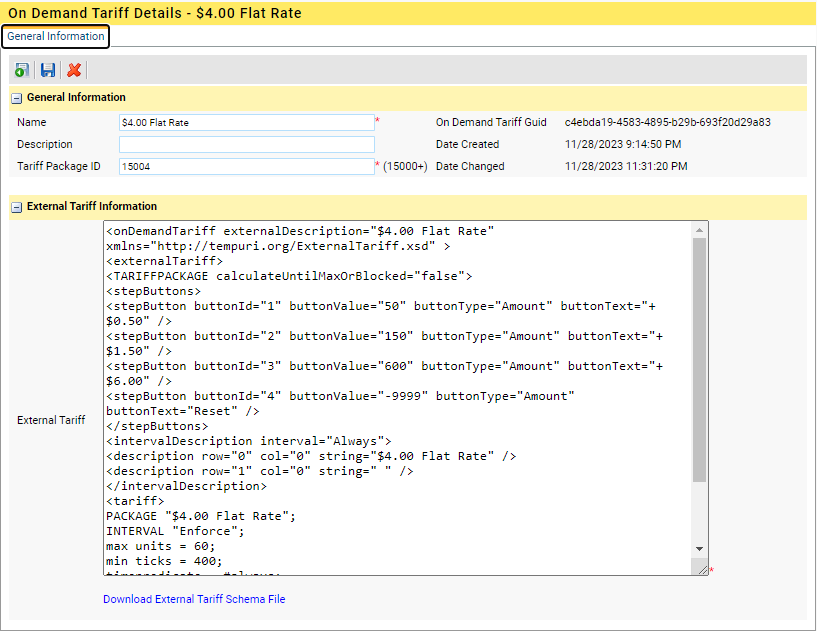Click the Date Changed label
Screen dimensions: 817x631
click(470, 166)
